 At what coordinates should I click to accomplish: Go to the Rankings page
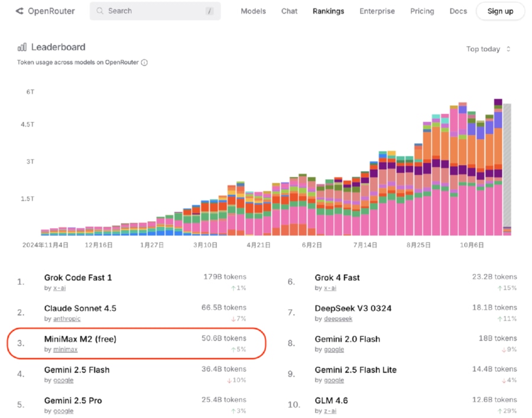click(x=328, y=11)
